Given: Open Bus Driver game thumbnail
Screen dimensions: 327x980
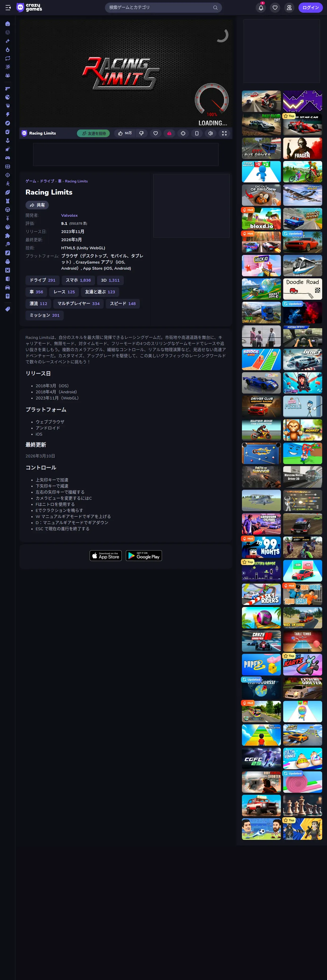Looking at the screenshot, I should coord(261,148).
